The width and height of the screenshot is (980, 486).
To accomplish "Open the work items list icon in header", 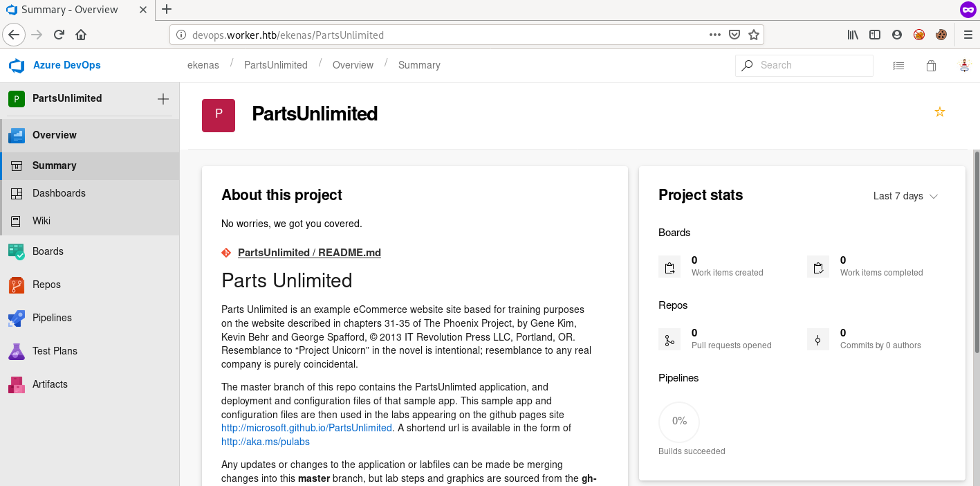I will pyautogui.click(x=898, y=66).
